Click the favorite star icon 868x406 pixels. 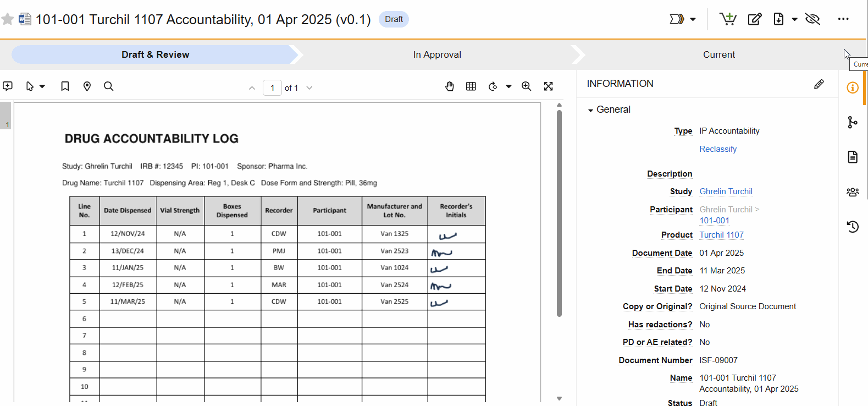point(8,19)
